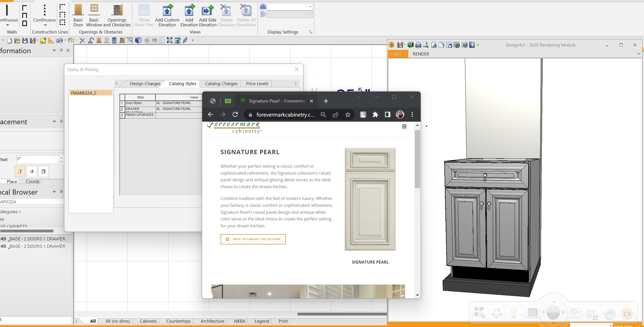Screen dimensions: 644x327
Task: Click the lightbulb lighting icon in render controls
Action: pos(514,312)
